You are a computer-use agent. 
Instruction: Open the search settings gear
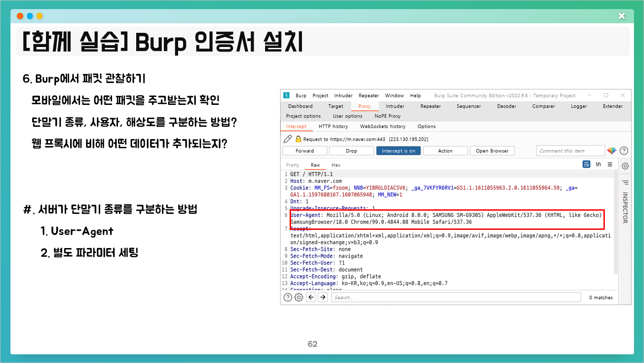[x=299, y=297]
